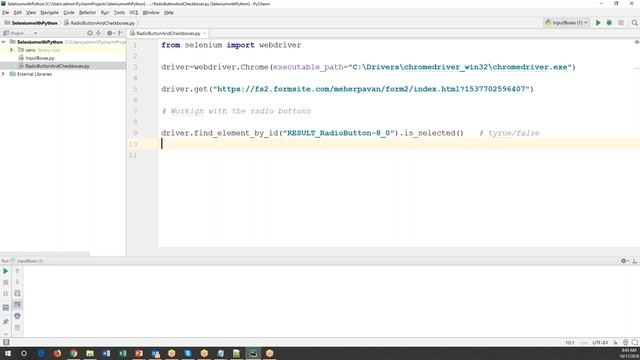The width and height of the screenshot is (640, 360).
Task: Click SeleniumwithPython breadcrumb in navigation bar
Action: [31, 23]
